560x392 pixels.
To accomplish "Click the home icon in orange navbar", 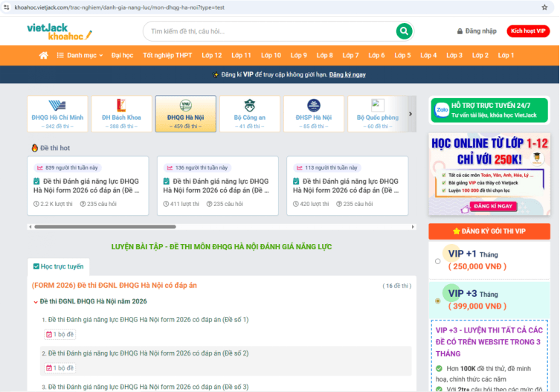I will (44, 55).
